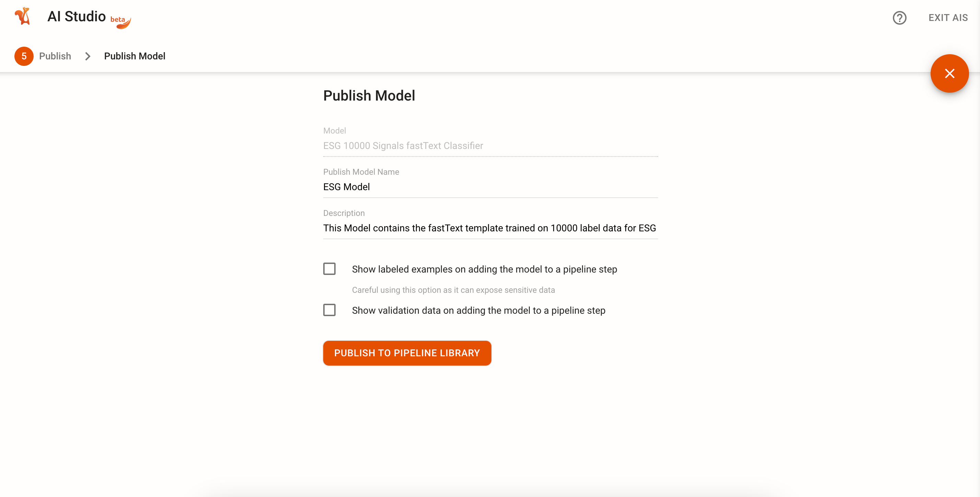Click the breadcrumb chevron after Publish
This screenshot has width=980, height=497.
tap(88, 56)
